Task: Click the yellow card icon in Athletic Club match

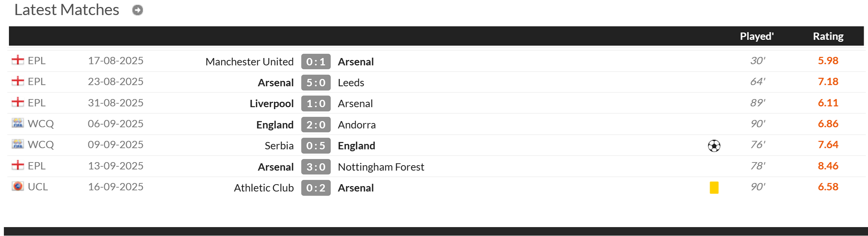Action: 714,188
